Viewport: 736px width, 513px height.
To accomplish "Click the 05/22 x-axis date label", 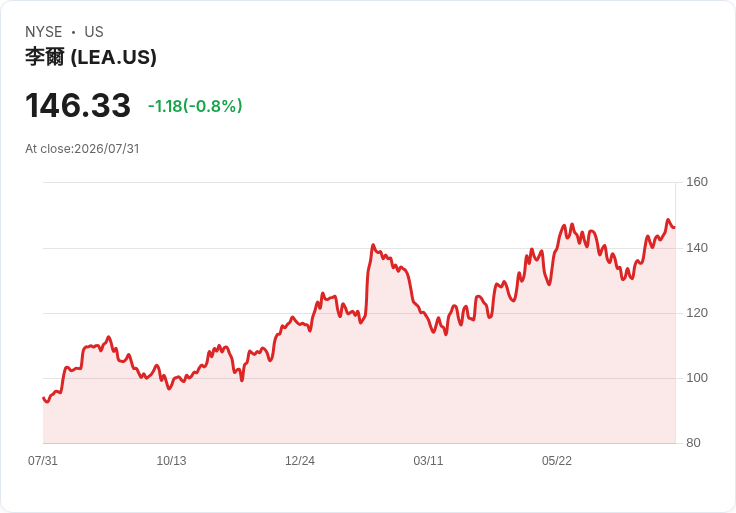I will 557,460.
